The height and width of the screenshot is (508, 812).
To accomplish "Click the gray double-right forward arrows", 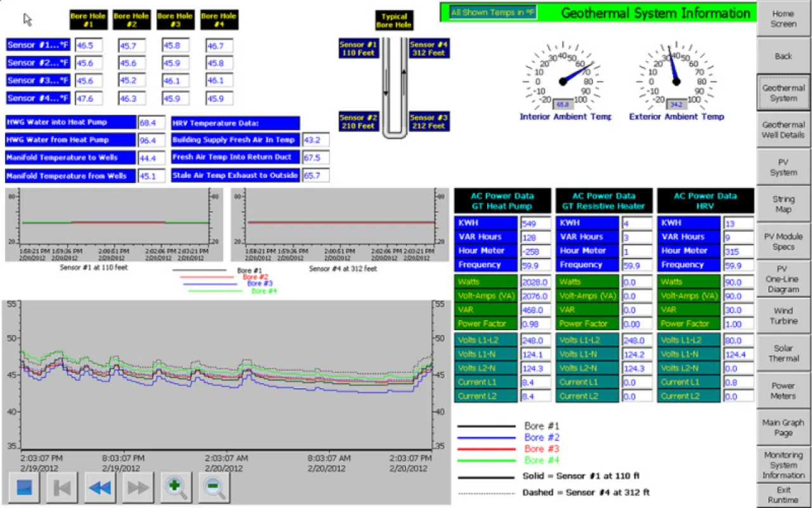I will 138,488.
